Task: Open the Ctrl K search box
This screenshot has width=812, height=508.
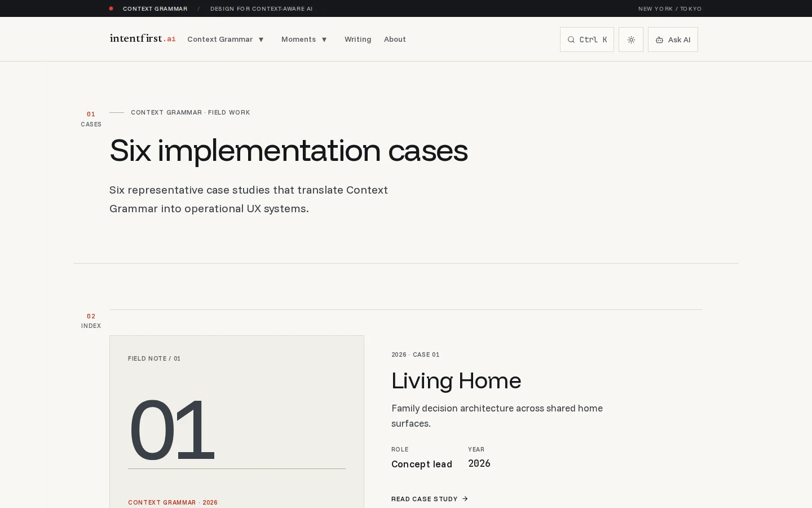Action: pyautogui.click(x=587, y=40)
